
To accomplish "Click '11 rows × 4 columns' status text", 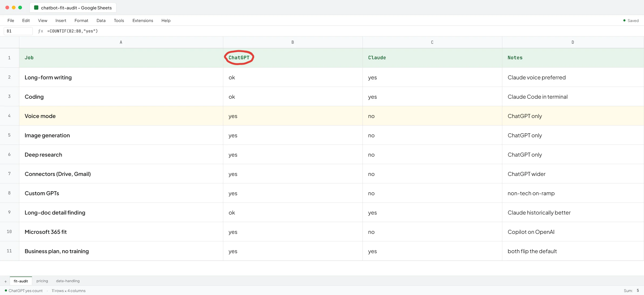I will [x=69, y=291].
